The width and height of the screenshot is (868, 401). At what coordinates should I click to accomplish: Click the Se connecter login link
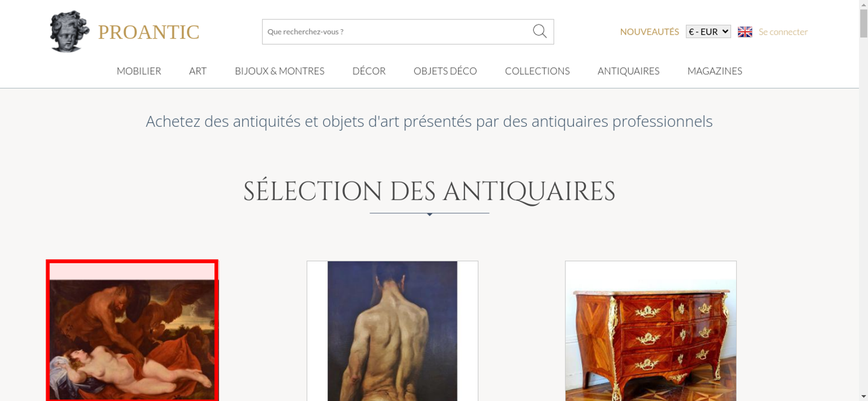click(x=783, y=32)
